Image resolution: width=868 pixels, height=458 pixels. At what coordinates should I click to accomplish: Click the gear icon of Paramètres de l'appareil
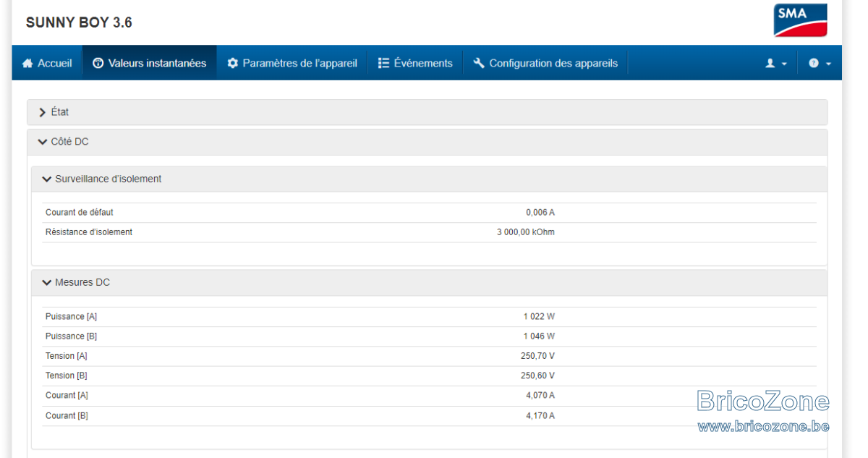click(x=232, y=64)
